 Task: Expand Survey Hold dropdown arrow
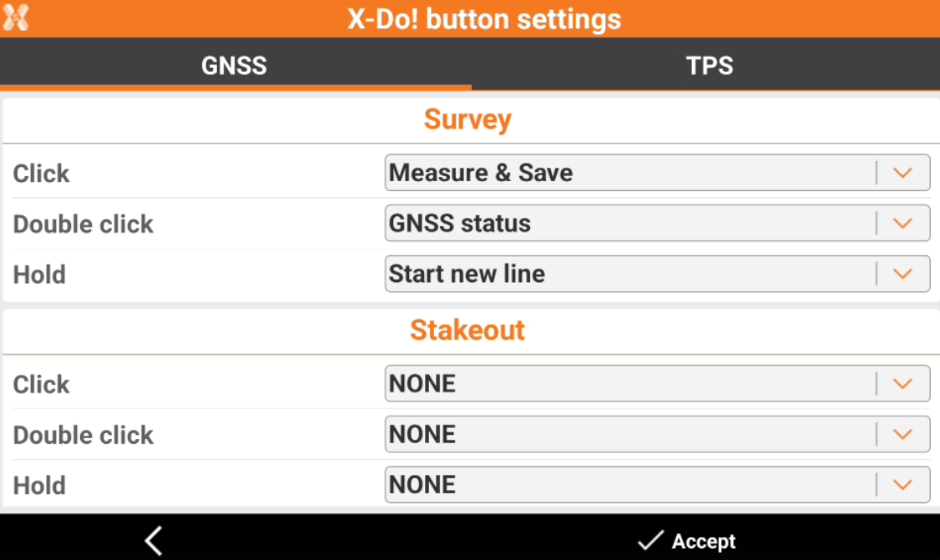[x=902, y=274]
